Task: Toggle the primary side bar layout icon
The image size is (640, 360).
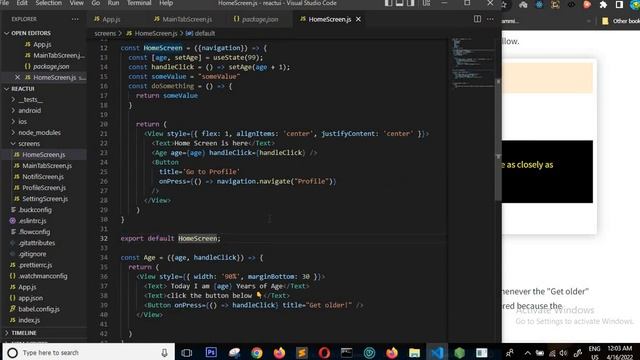Action: pos(389,3)
